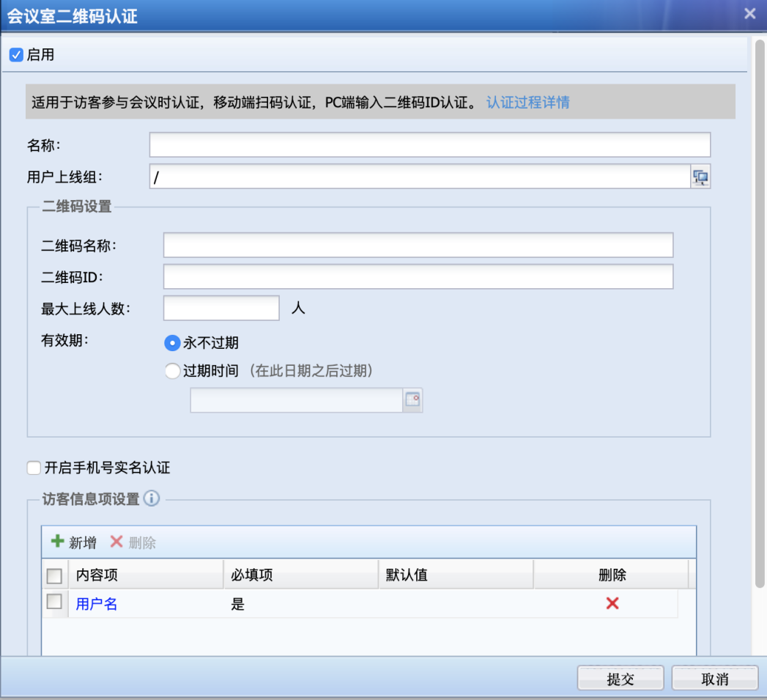This screenshot has width=767, height=700.
Task: Open the expiry date calendar picker
Action: [x=413, y=399]
